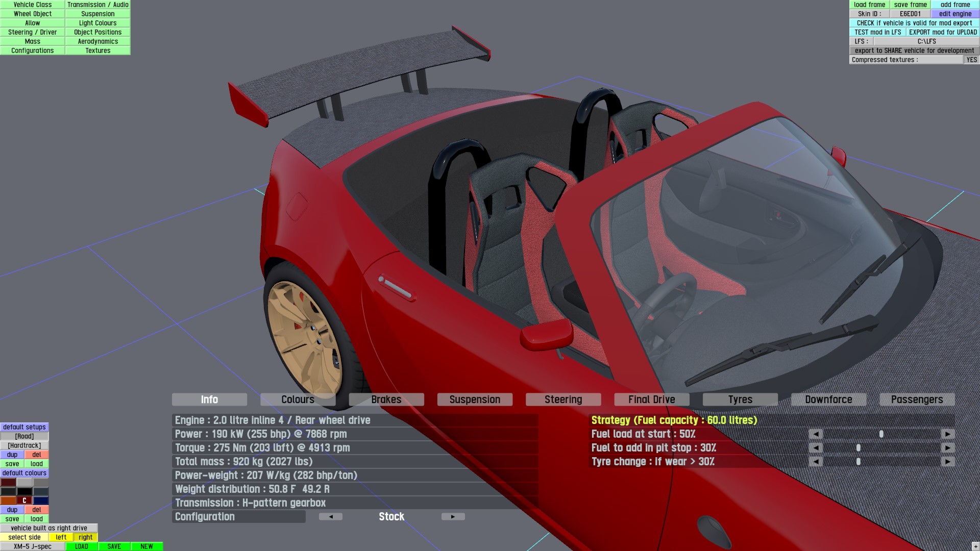Select the orange default colour swatch
Viewport: 980px width, 551px height.
coord(8,500)
